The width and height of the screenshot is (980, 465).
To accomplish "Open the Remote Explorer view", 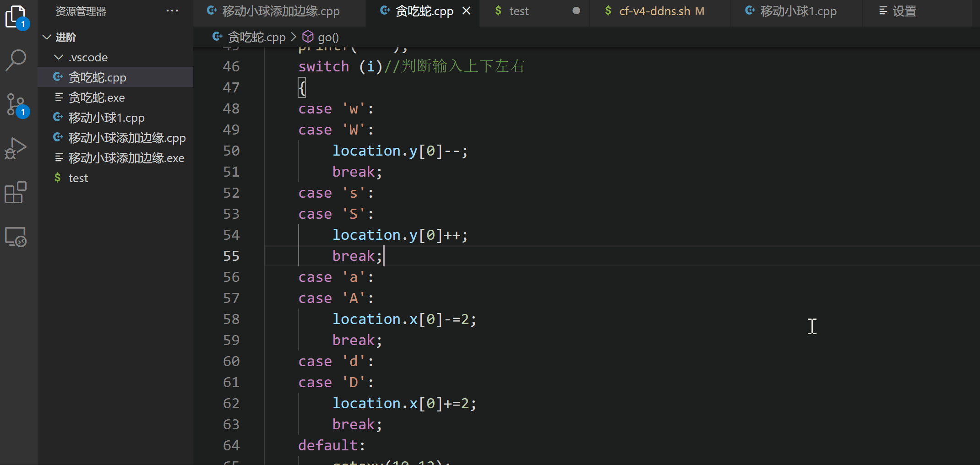I will (16, 237).
